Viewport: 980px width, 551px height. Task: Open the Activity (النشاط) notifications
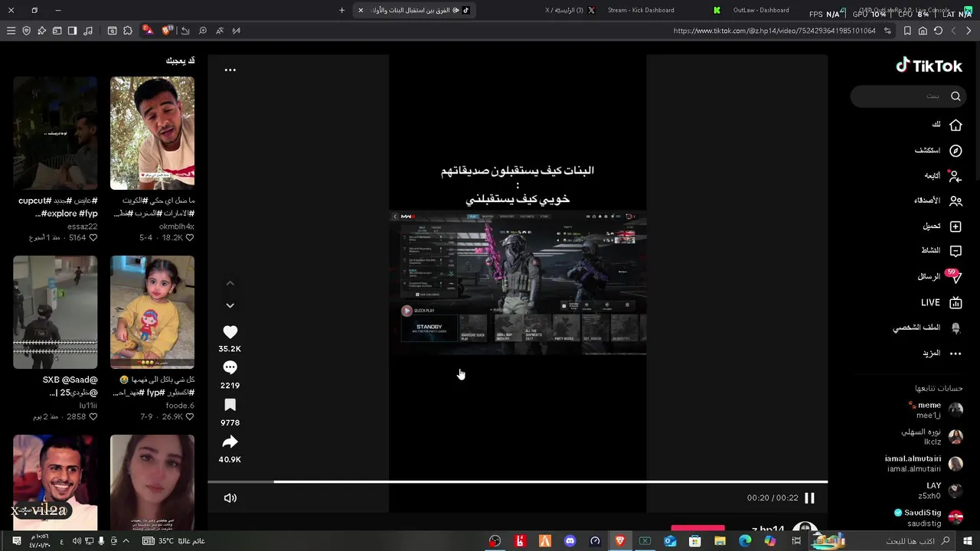pos(941,251)
